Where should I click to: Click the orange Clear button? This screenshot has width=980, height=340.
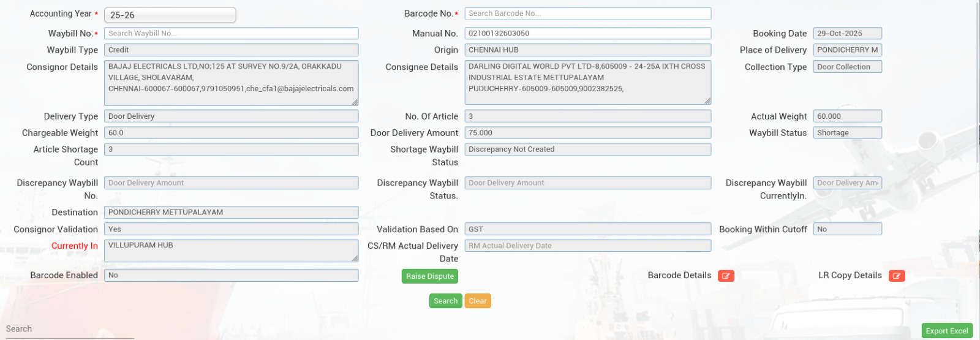click(x=477, y=301)
